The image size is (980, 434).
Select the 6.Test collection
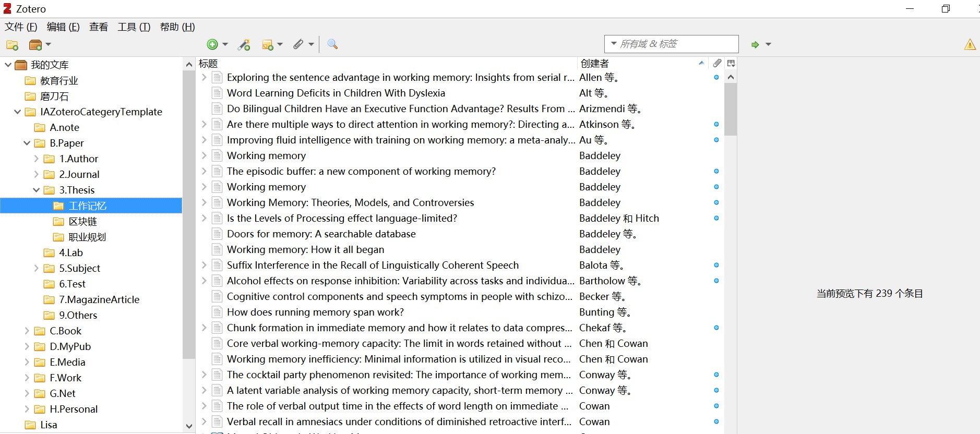click(72, 284)
